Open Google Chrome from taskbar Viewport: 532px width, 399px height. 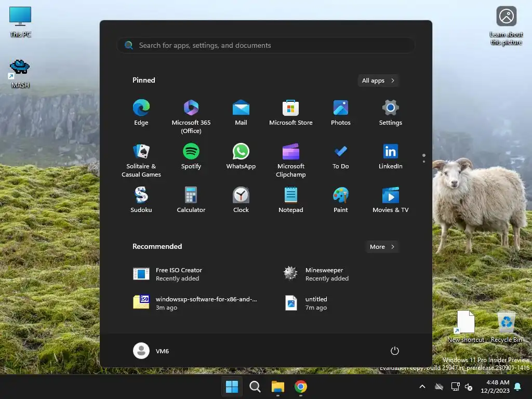coord(301,387)
